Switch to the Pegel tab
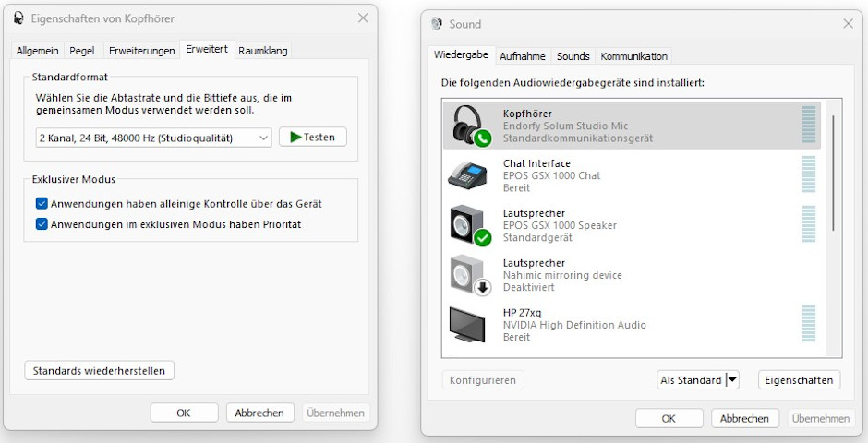Image resolution: width=868 pixels, height=443 pixels. coord(82,51)
